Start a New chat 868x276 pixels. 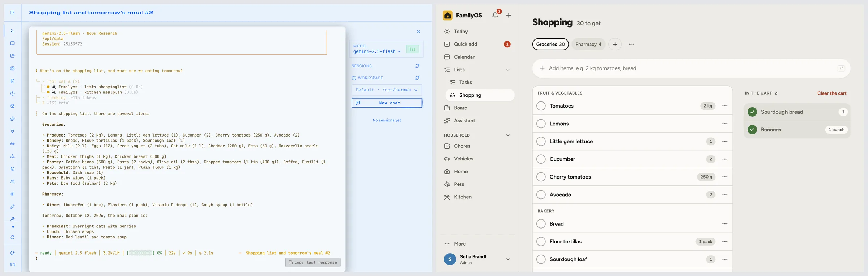tap(387, 103)
